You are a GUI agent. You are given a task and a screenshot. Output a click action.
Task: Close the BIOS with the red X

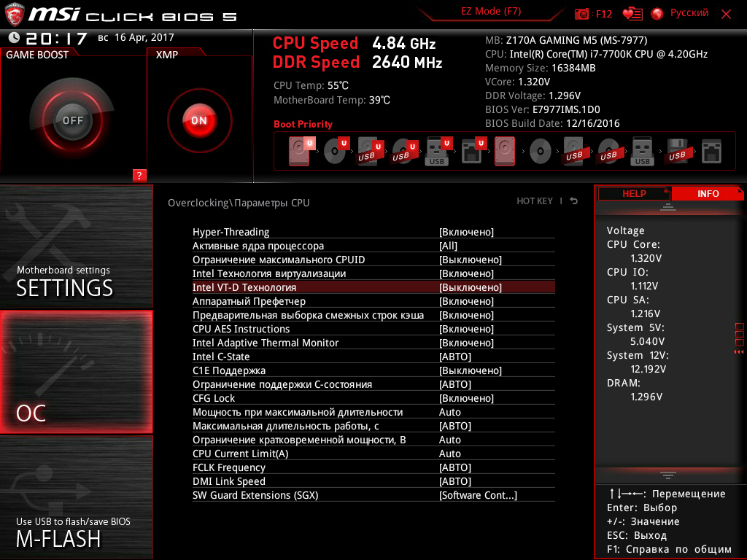coord(726,15)
